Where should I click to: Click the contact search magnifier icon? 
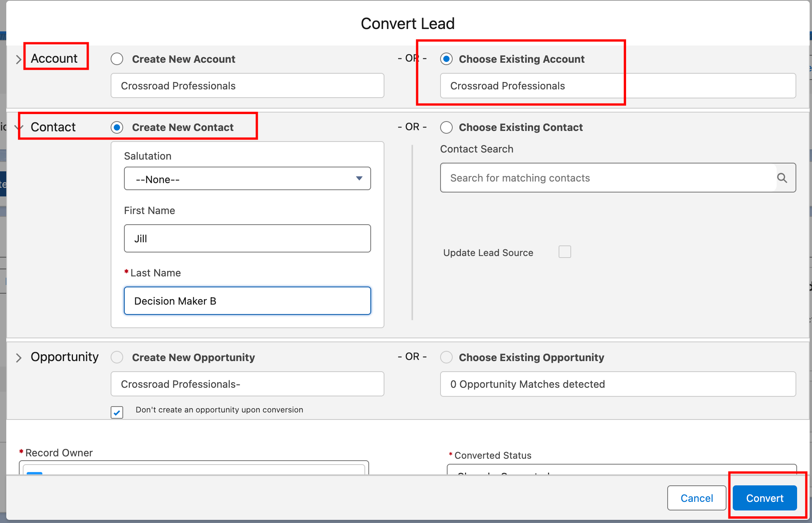[782, 178]
